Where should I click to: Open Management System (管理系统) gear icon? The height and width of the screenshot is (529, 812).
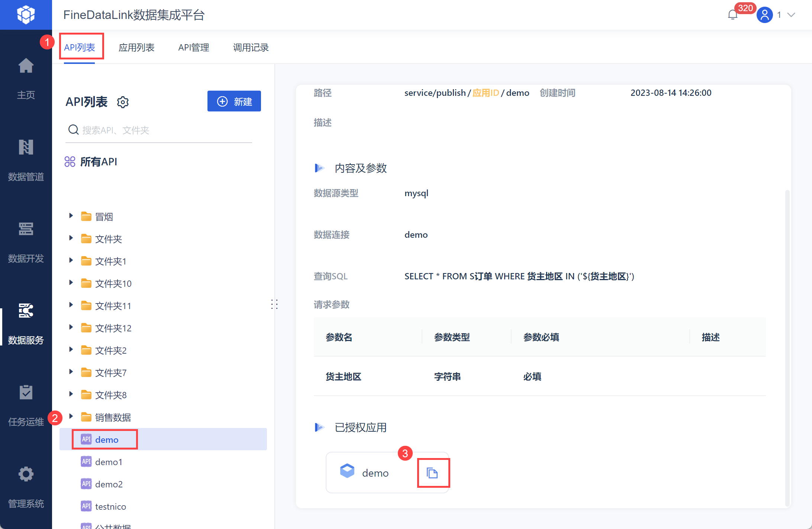click(x=26, y=474)
